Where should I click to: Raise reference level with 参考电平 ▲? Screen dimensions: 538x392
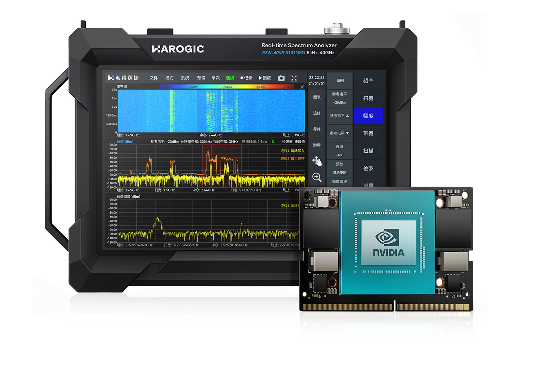point(340,116)
